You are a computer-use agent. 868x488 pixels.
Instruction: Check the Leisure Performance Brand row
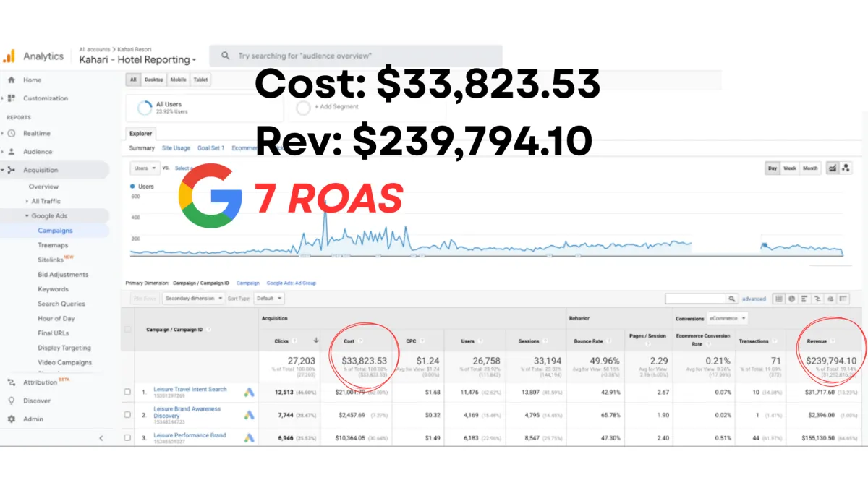click(128, 437)
